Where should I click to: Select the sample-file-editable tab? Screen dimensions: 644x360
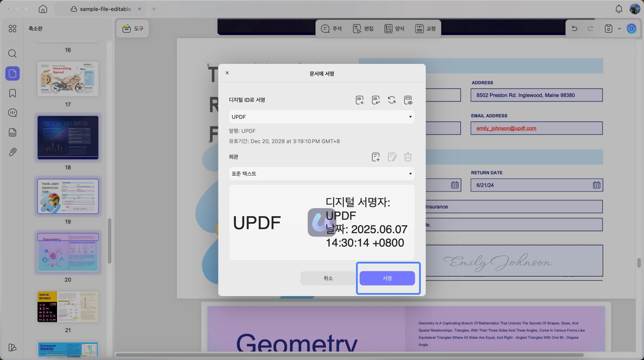pyautogui.click(x=100, y=9)
